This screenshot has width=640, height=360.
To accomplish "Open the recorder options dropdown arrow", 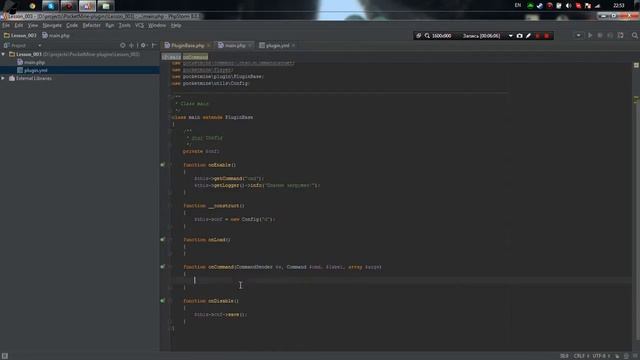I will [x=510, y=36].
